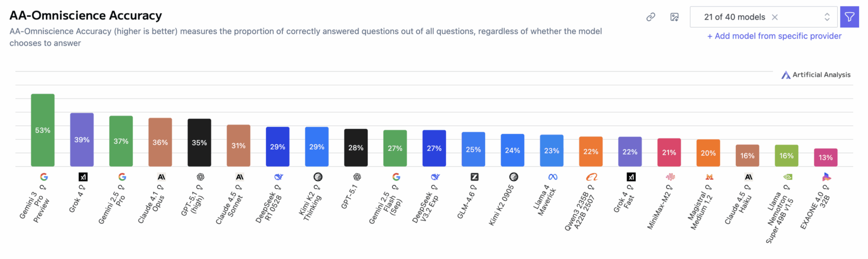
Task: Download the chart as an image
Action: (674, 17)
